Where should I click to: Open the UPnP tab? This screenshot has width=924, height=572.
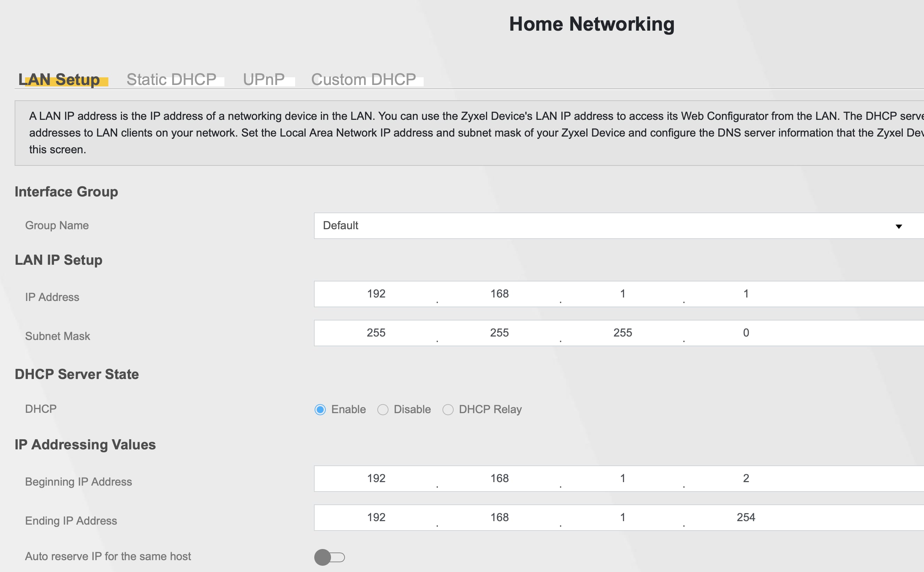264,79
